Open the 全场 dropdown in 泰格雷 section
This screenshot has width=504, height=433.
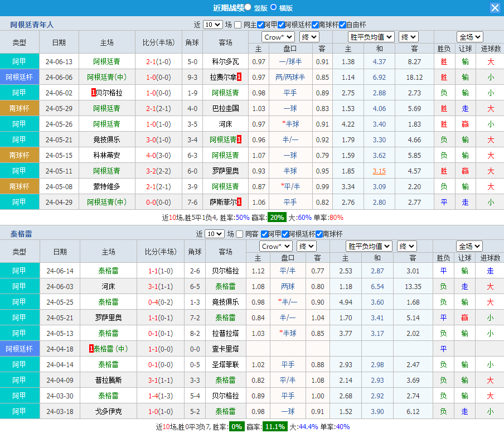469,246
